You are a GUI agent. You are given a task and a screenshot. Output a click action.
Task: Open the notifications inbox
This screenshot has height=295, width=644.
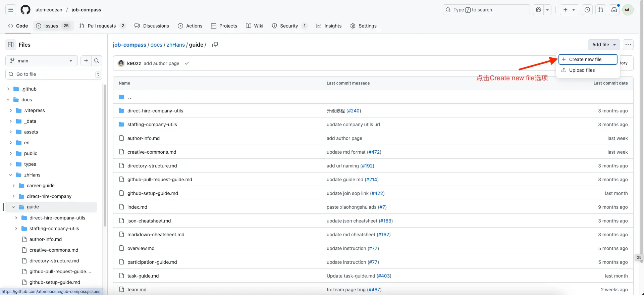[614, 10]
